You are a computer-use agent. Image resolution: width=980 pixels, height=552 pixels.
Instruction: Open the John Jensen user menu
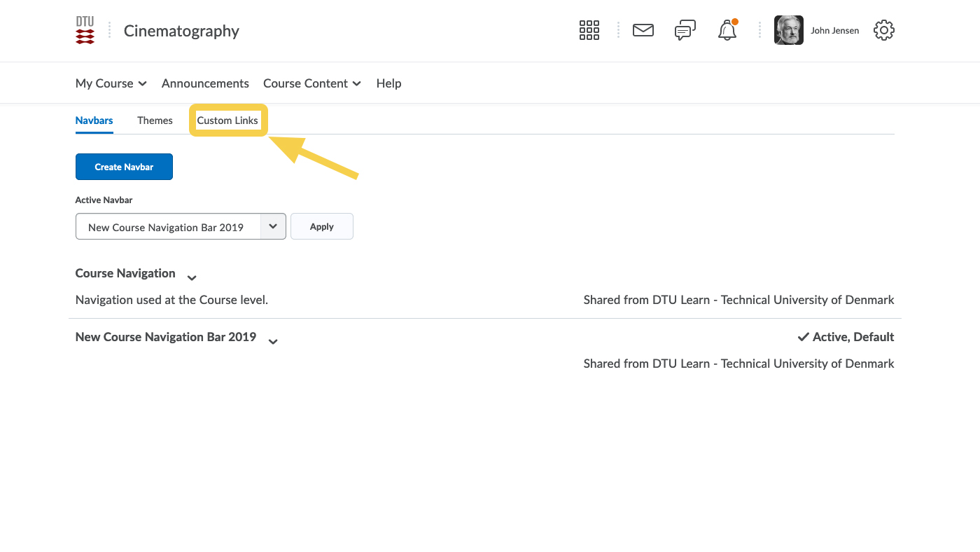(x=834, y=31)
